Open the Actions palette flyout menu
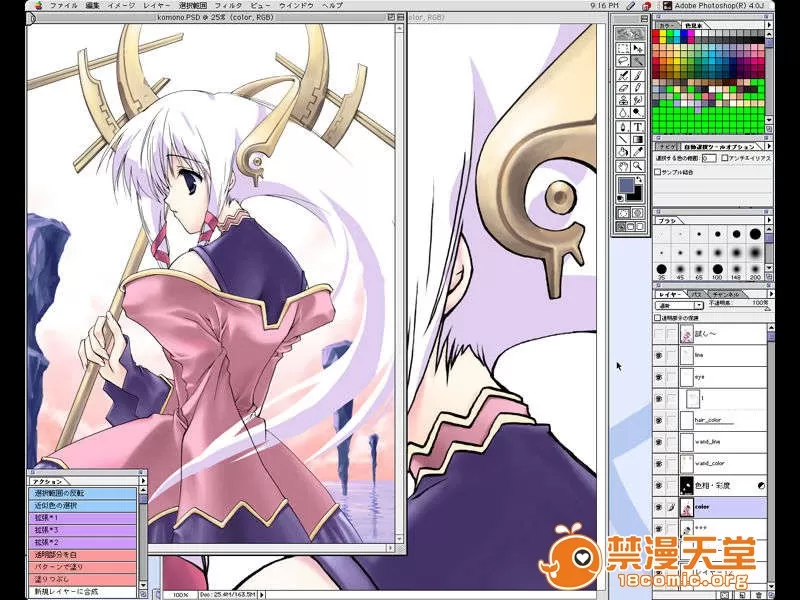Viewport: 800px width, 600px height. point(142,481)
